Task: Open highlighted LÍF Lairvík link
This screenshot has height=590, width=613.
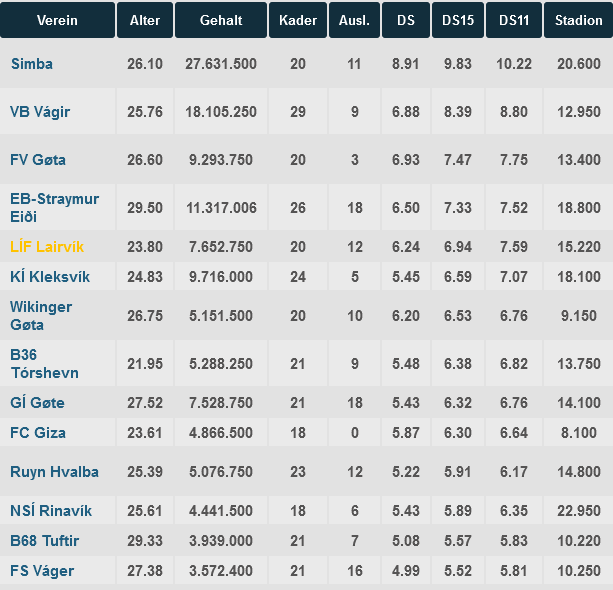Action: pyautogui.click(x=47, y=247)
